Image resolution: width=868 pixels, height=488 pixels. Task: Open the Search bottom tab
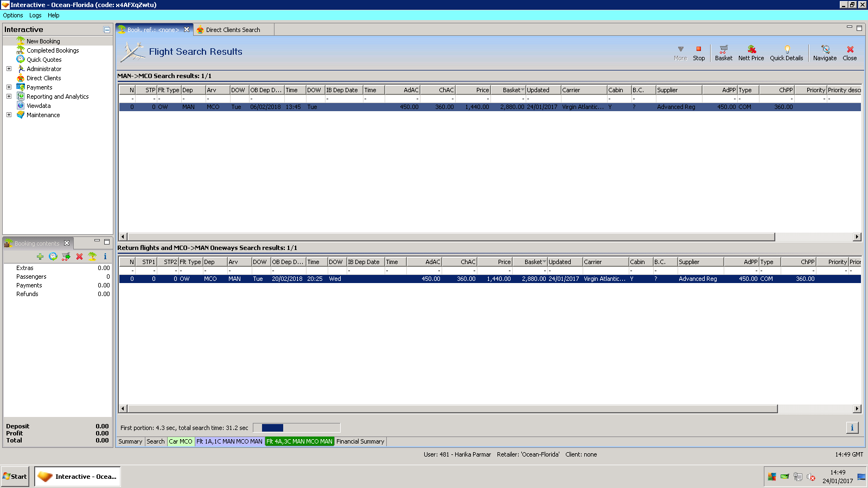[156, 441]
